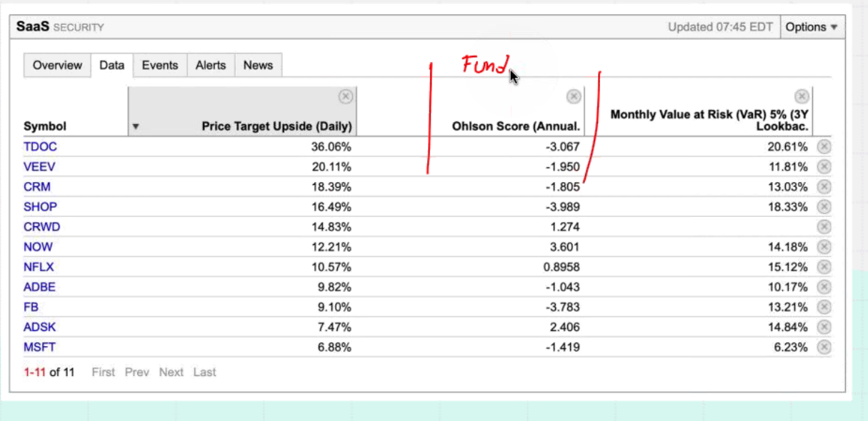Screen dimensions: 868x421
Task: Switch to the Overview tab
Action: point(57,65)
